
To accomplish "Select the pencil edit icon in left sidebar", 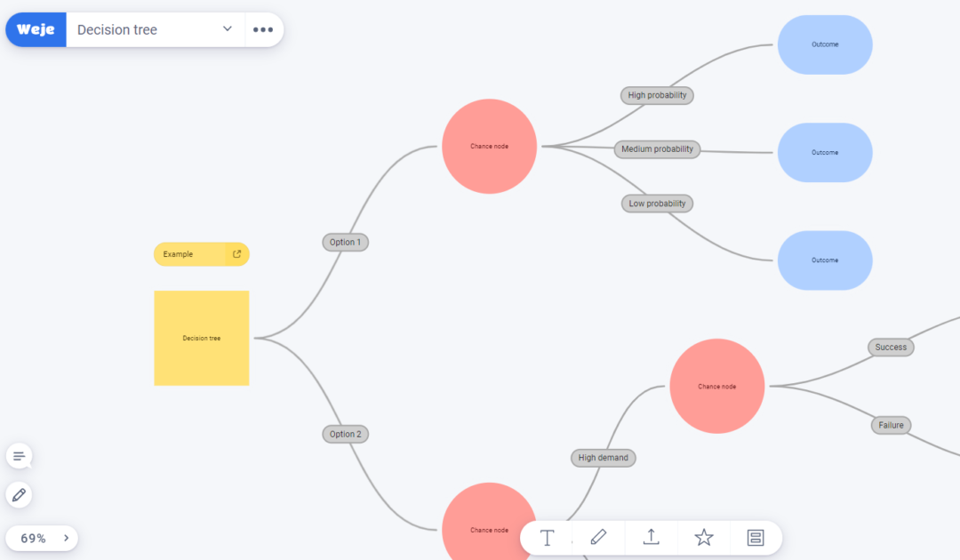I will click(19, 495).
